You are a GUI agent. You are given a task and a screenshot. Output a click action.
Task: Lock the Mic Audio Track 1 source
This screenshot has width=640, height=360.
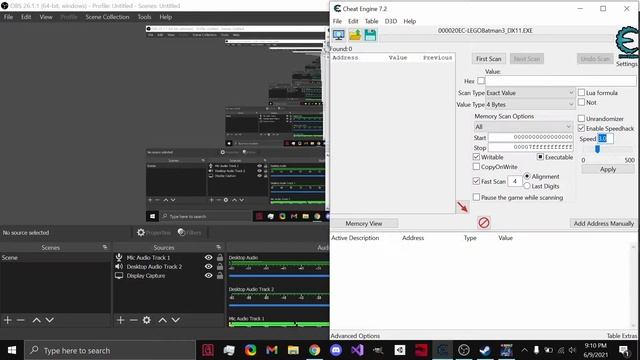[220, 258]
